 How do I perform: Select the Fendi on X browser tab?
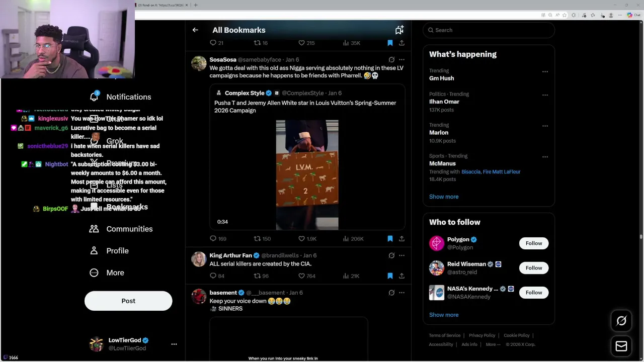point(162,5)
